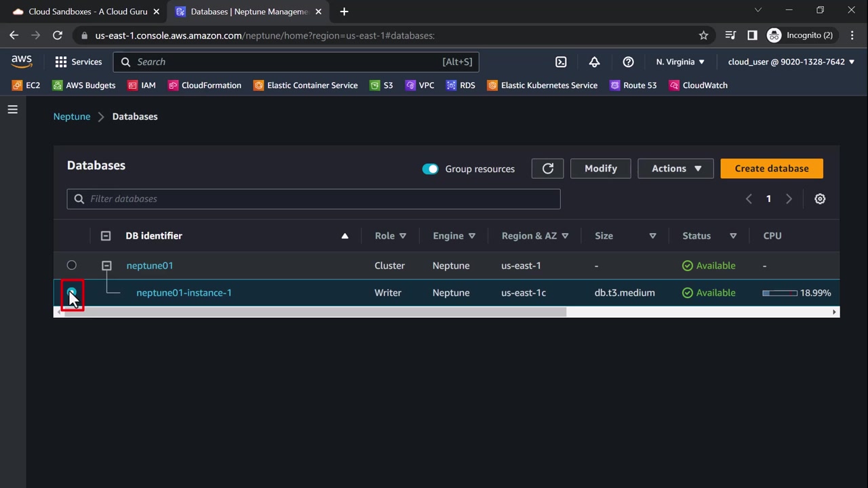Toggle the Group resources switch
Image resolution: width=868 pixels, height=488 pixels.
click(430, 169)
